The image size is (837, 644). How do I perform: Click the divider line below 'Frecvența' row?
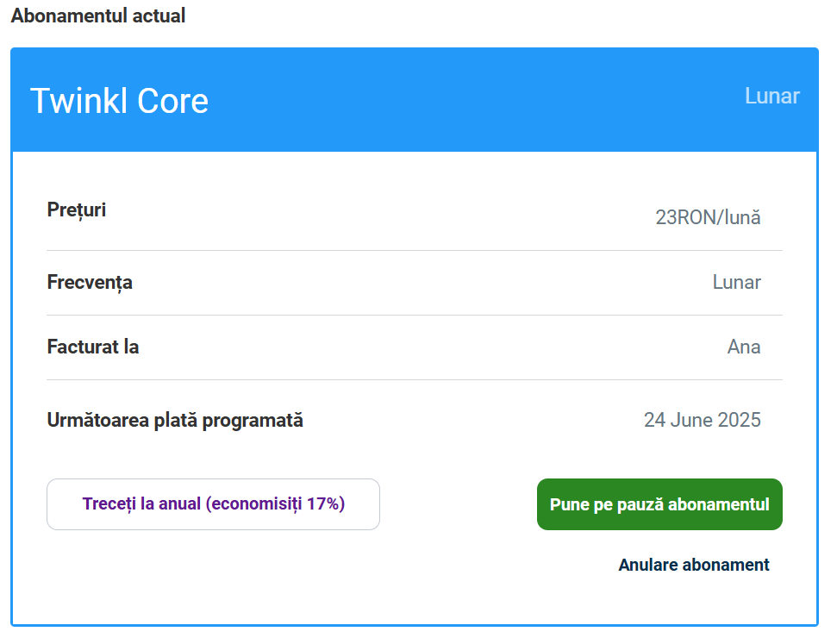[415, 315]
